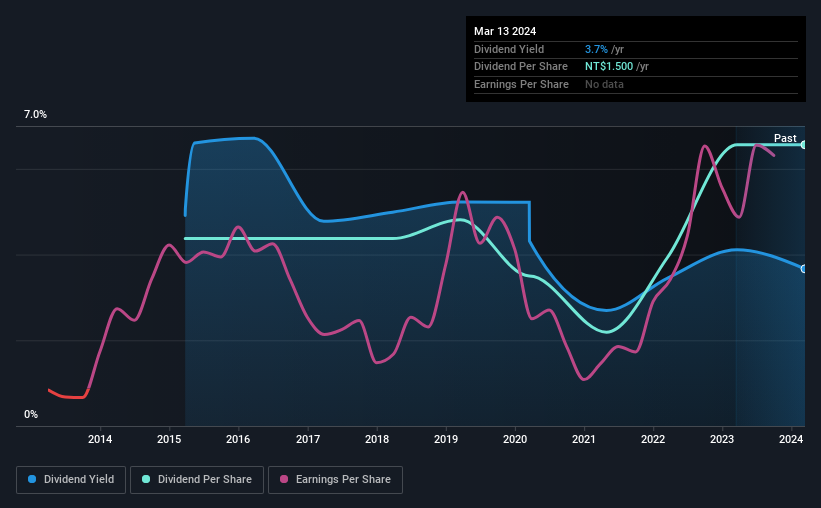821x508 pixels.
Task: Click the red segment of the earnings line
Action: [68, 395]
